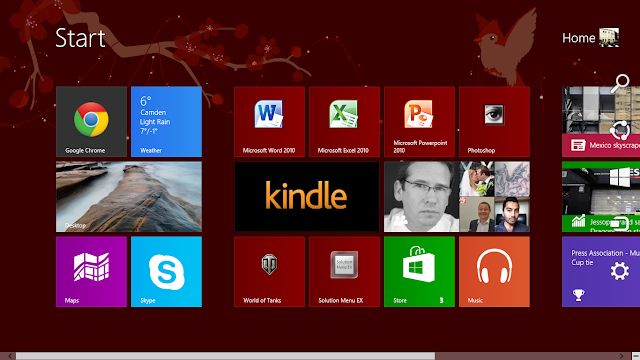Click the zoom-out minus button at bottom right
This screenshot has width=640, height=360.
click(636, 356)
